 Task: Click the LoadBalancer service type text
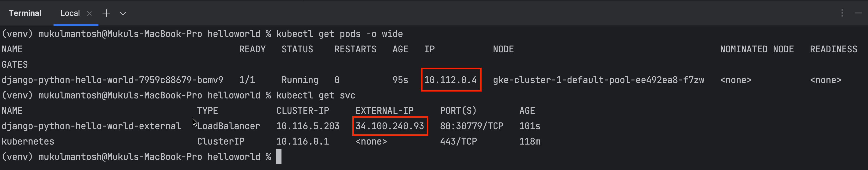pyautogui.click(x=228, y=126)
